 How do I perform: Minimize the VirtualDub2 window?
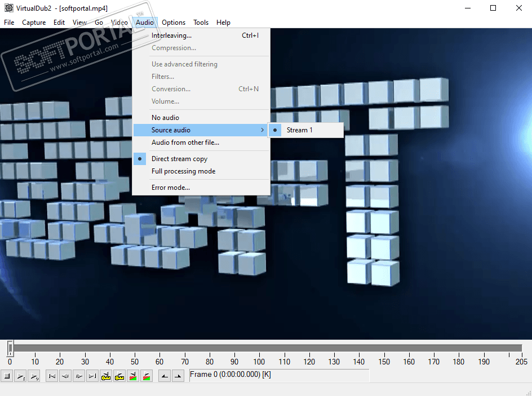468,8
